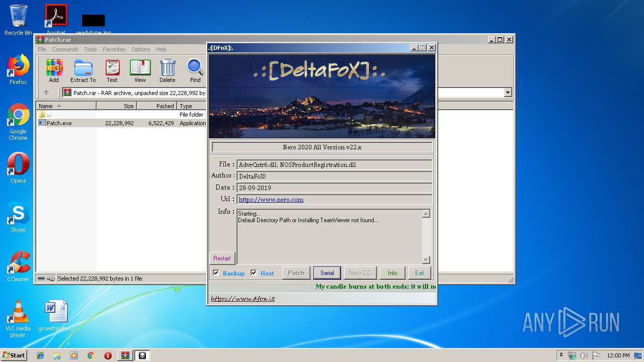644x362 pixels.
Task: Sort by the Packed column header
Action: coord(156,106)
